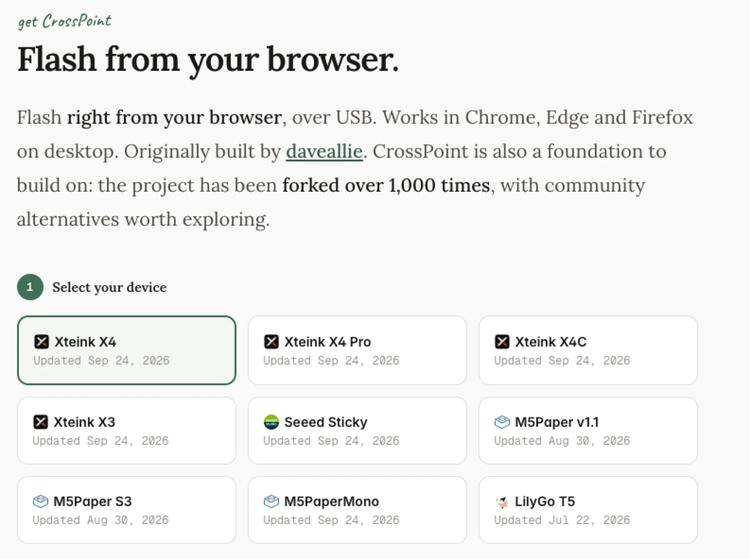Click the Xteink logo icon beside X4

pyautogui.click(x=42, y=341)
